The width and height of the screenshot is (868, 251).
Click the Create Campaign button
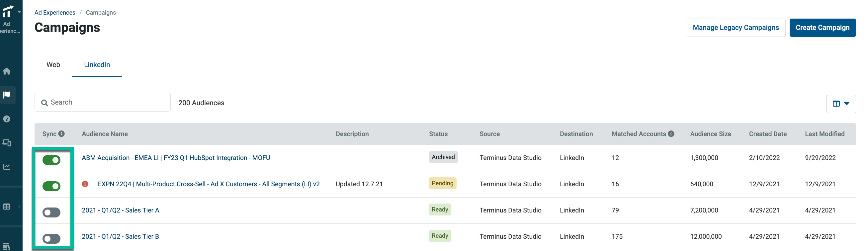coord(823,28)
